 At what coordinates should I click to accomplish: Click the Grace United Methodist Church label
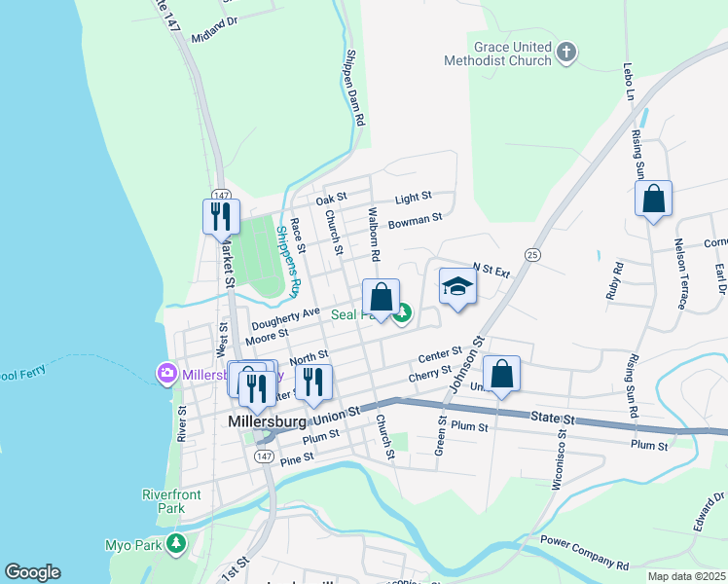(x=497, y=54)
